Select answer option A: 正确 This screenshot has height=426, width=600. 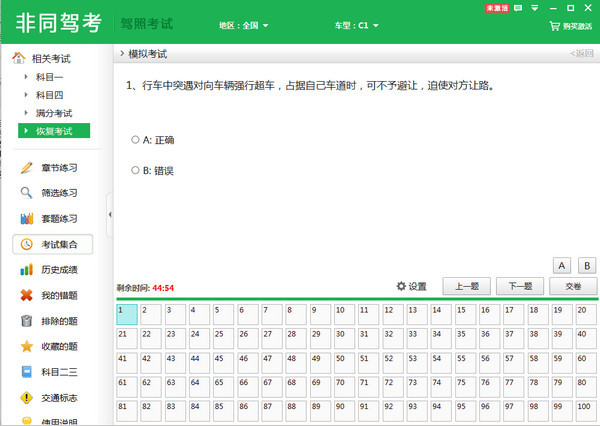coord(136,140)
